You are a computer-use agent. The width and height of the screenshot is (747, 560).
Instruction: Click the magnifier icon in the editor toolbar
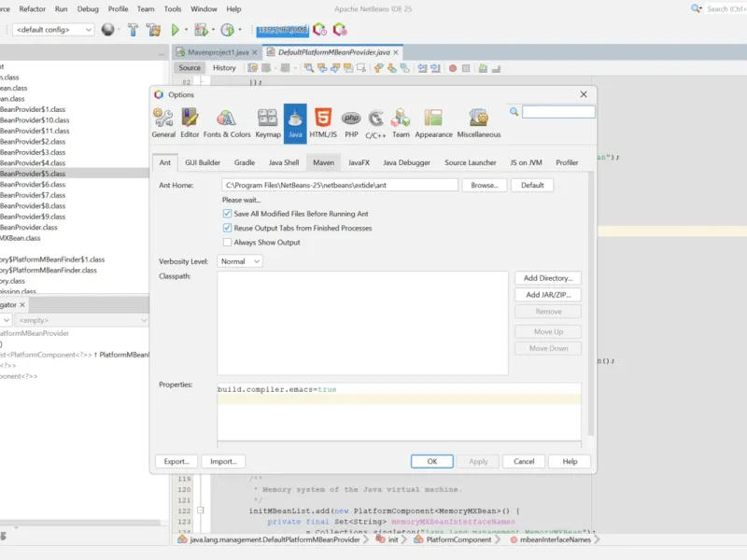pos(309,68)
